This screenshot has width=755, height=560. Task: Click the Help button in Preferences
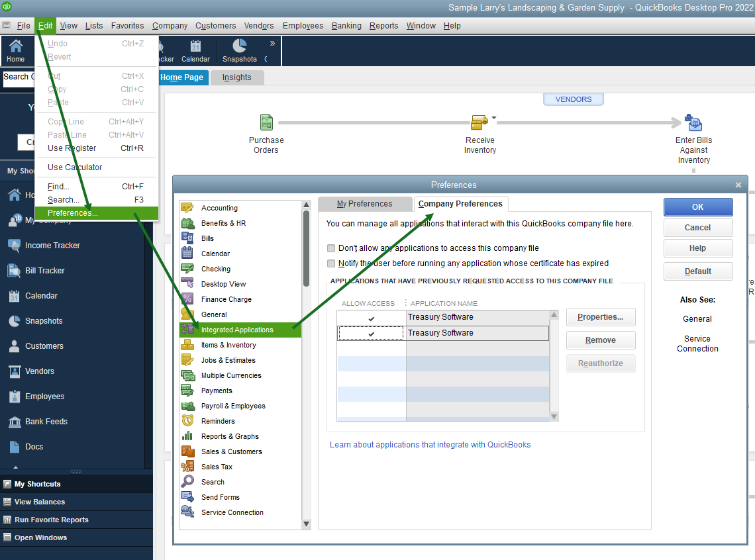point(697,248)
